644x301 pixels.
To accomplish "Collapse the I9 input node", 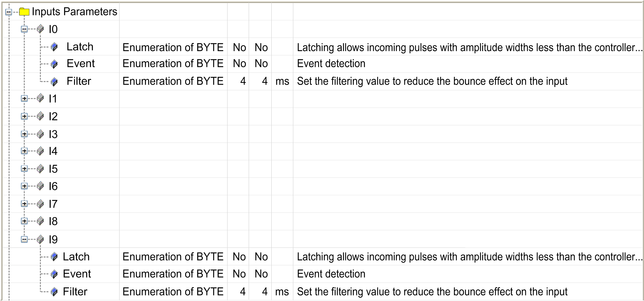I will pos(24,239).
